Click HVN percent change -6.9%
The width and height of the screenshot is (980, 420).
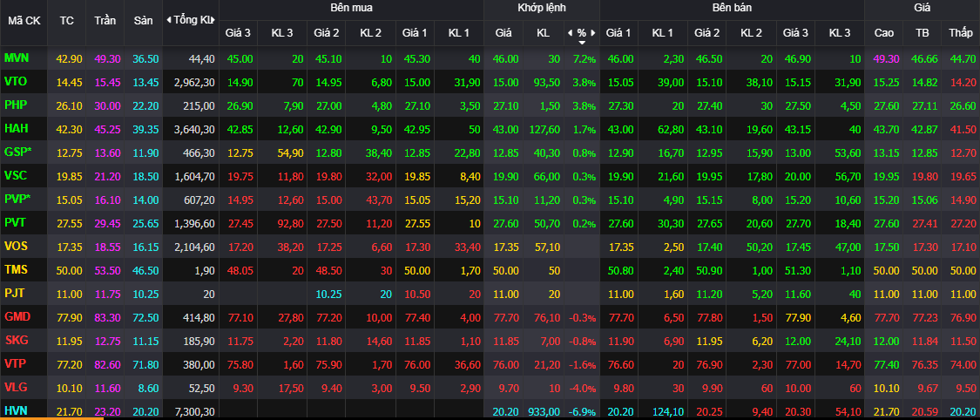click(x=583, y=411)
